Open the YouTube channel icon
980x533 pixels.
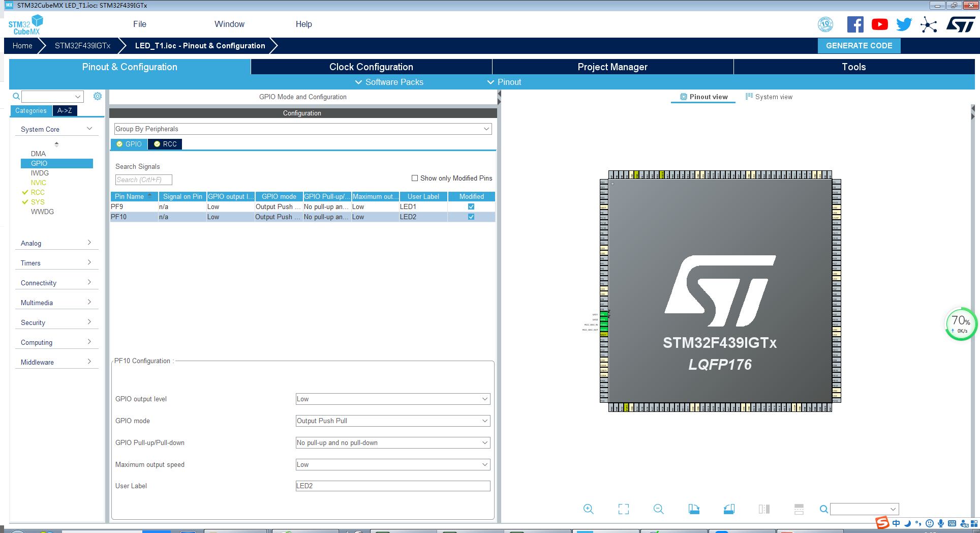coord(879,24)
